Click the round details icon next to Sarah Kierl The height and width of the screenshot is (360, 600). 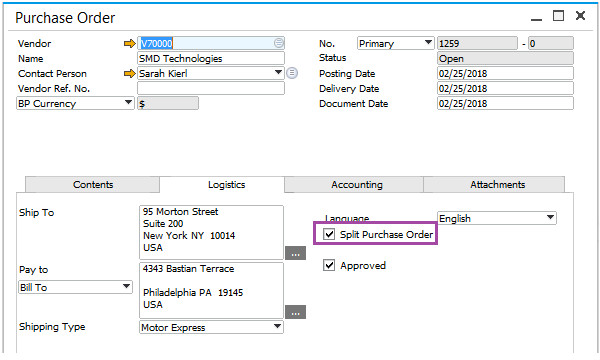(x=292, y=73)
